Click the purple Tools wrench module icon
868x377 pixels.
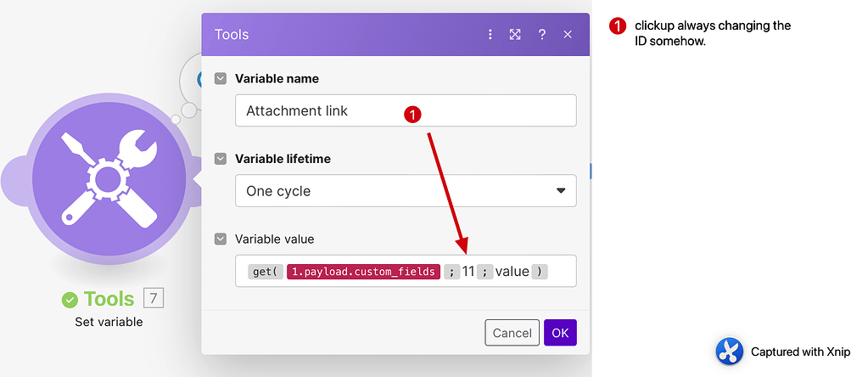(107, 177)
